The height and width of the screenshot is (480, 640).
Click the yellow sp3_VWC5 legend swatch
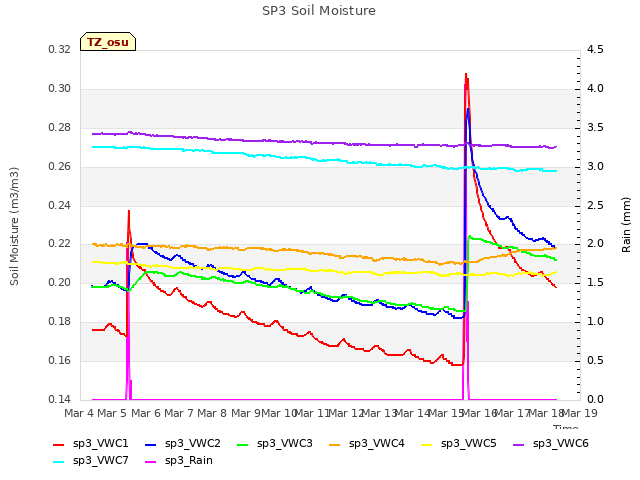point(427,445)
